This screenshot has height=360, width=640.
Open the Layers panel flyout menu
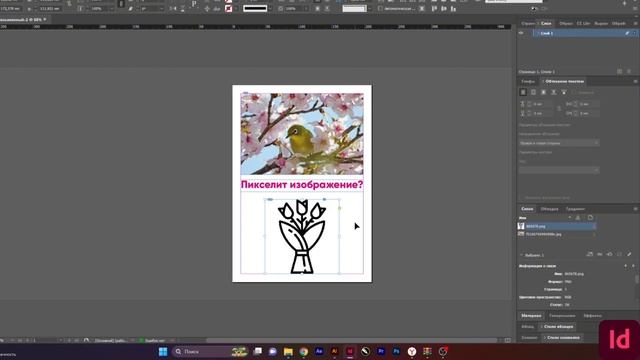tap(635, 23)
